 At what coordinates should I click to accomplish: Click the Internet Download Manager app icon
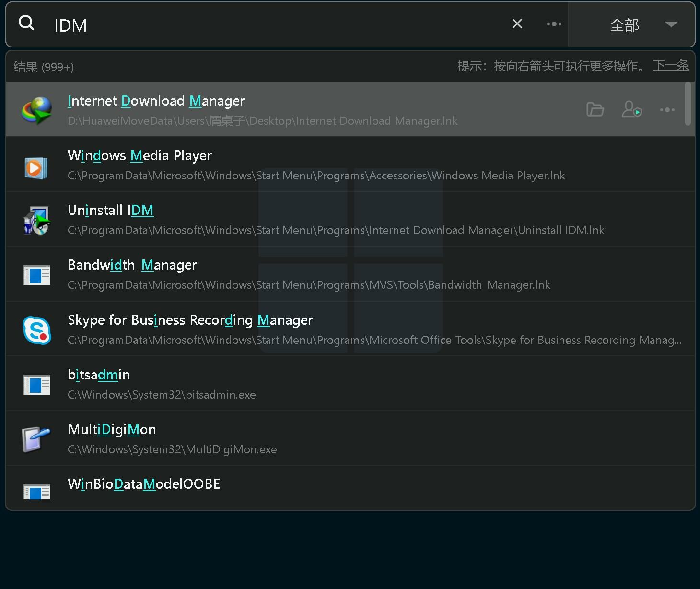click(x=37, y=110)
